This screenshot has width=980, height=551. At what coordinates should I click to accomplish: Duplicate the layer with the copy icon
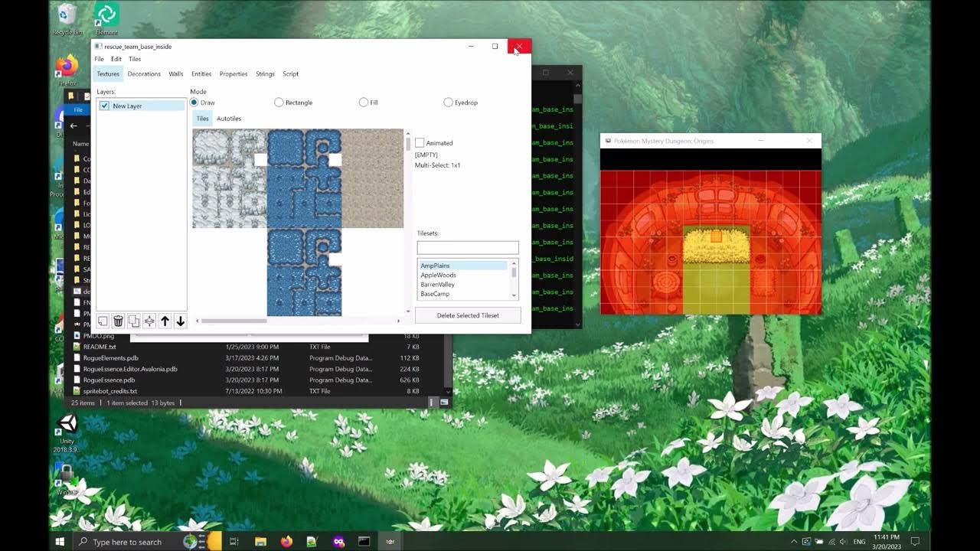(x=134, y=321)
